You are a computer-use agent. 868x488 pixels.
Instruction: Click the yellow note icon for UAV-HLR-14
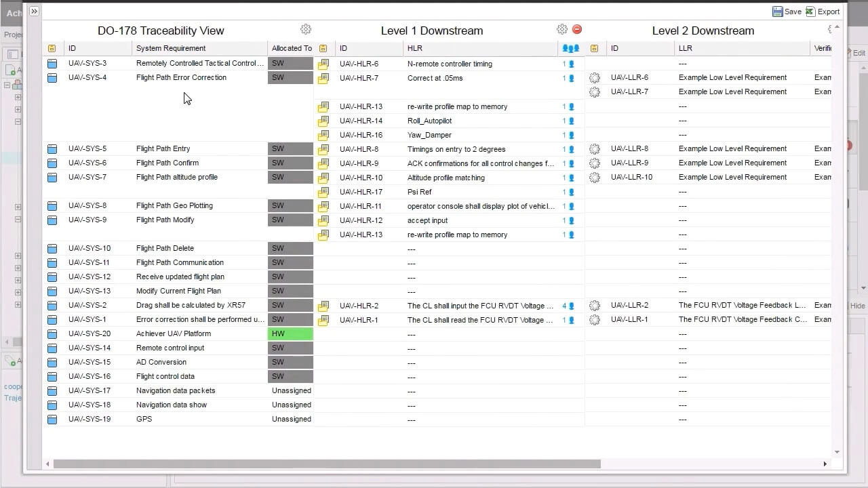(x=323, y=121)
